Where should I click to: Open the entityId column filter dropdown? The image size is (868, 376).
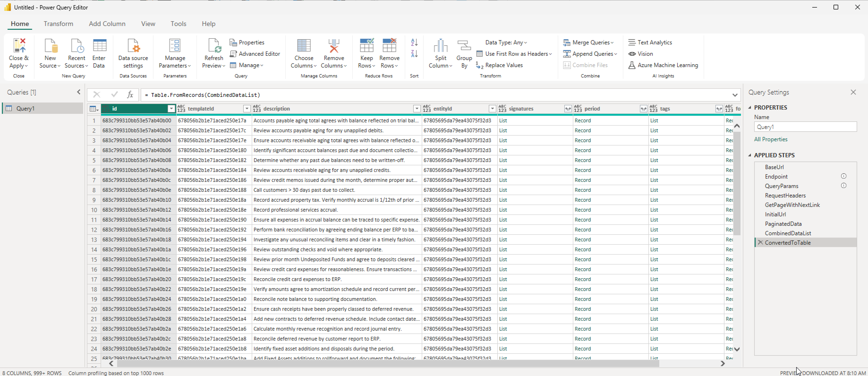click(x=492, y=108)
